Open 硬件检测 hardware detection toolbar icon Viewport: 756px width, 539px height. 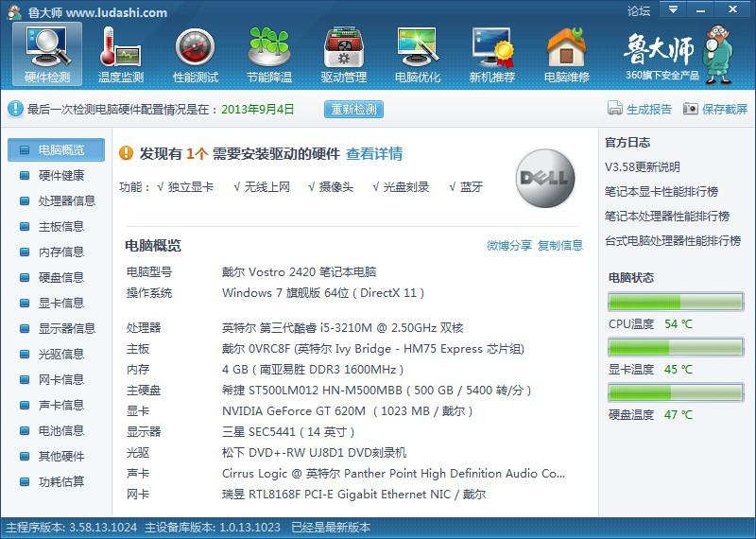(x=47, y=54)
